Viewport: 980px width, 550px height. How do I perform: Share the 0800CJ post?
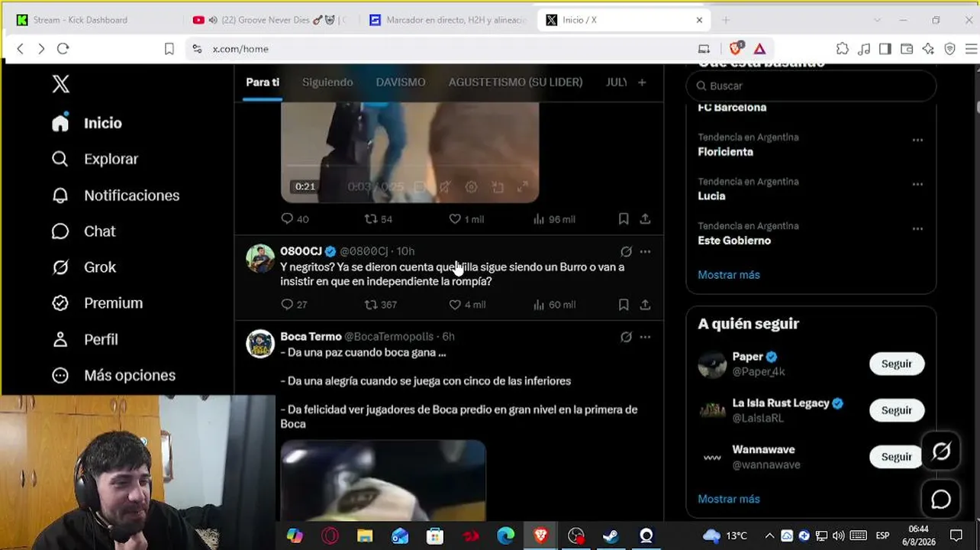tap(645, 305)
